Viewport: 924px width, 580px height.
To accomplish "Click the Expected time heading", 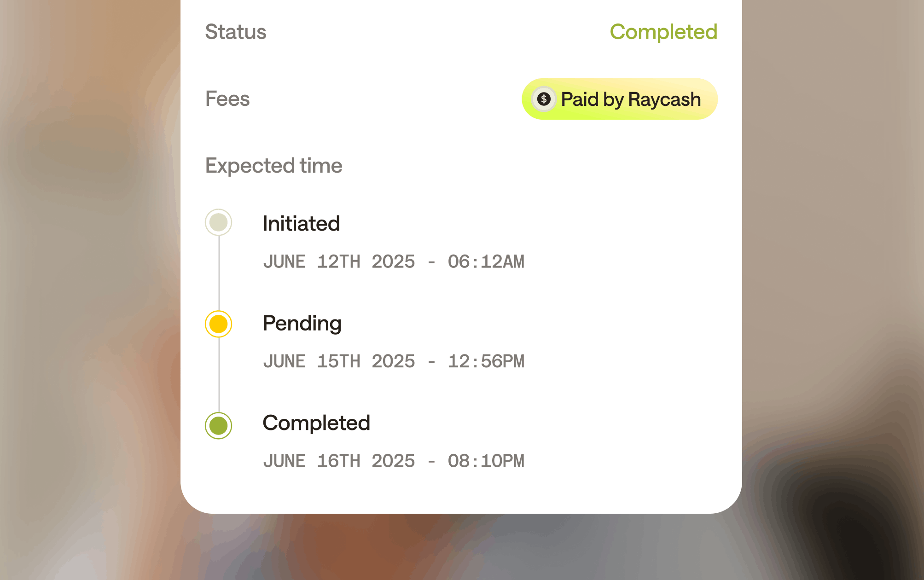I will (273, 166).
